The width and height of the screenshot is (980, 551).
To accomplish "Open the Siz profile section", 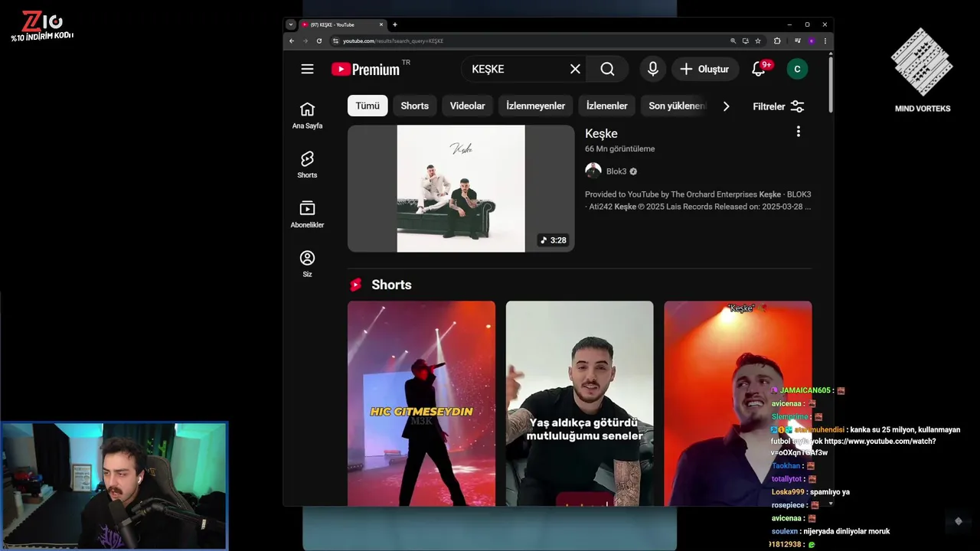I will pyautogui.click(x=307, y=264).
